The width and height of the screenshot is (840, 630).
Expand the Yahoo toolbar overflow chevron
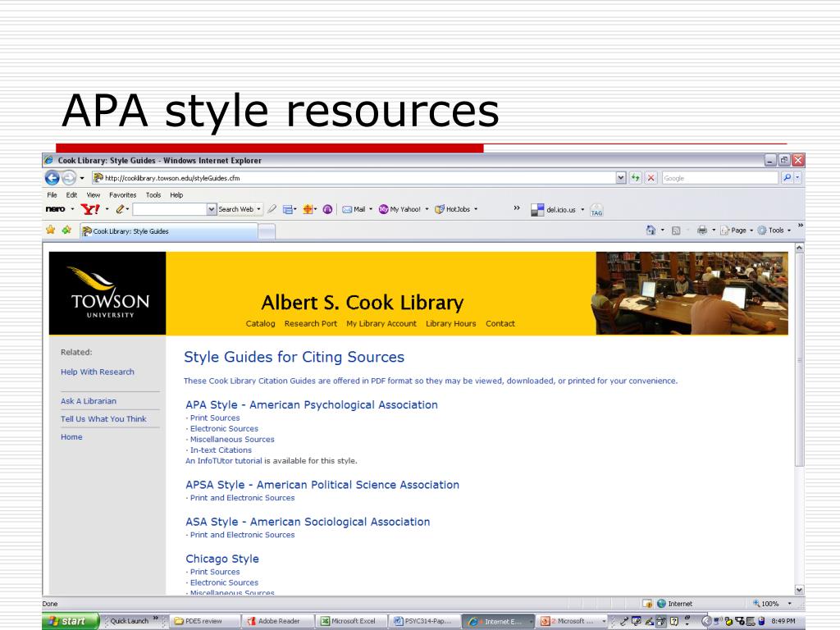tap(517, 208)
